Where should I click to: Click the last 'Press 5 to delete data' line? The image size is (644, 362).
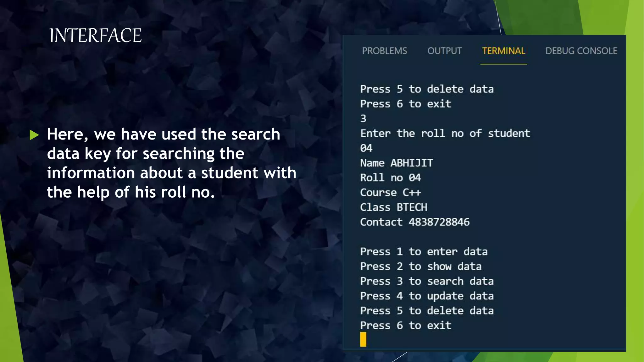[427, 311]
